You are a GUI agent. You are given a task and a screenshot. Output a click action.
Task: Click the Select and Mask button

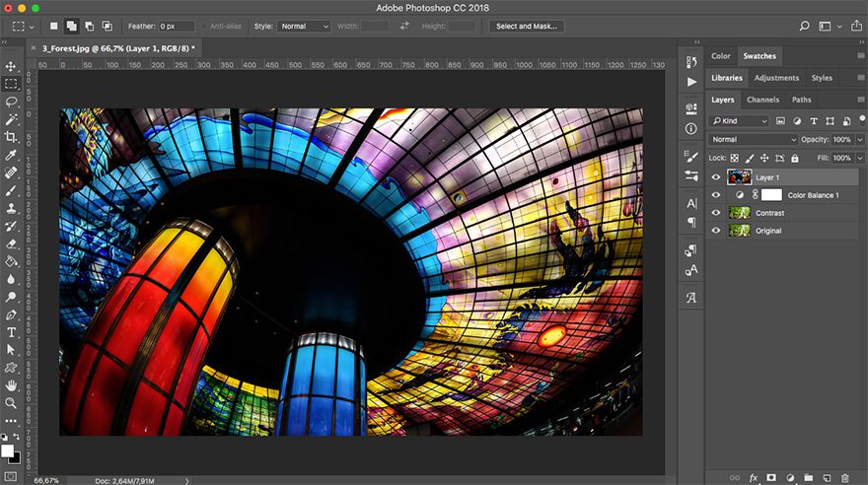tap(526, 27)
